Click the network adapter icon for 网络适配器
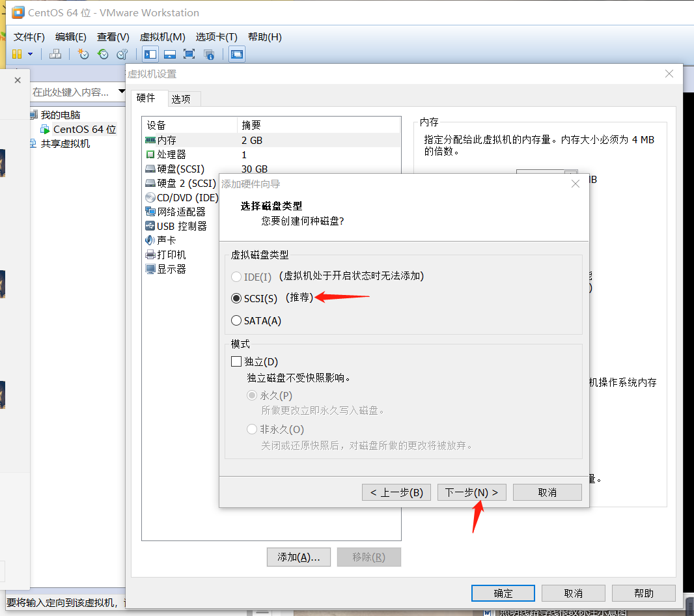Screen dimensions: 694x616 tap(150, 212)
